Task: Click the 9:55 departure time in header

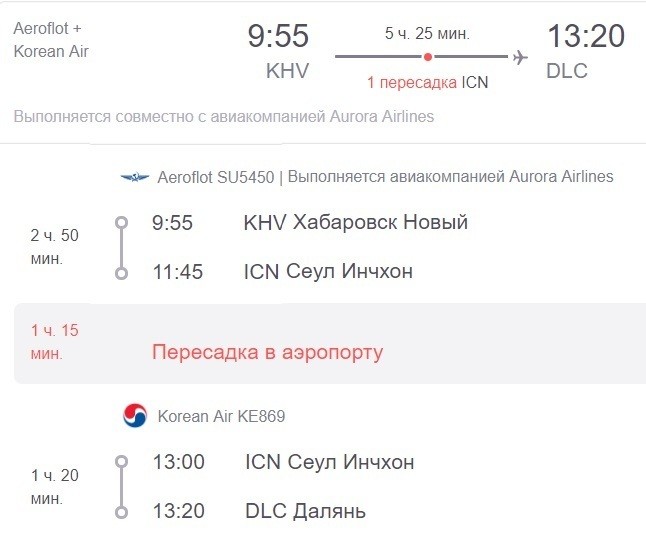Action: pyautogui.click(x=278, y=37)
